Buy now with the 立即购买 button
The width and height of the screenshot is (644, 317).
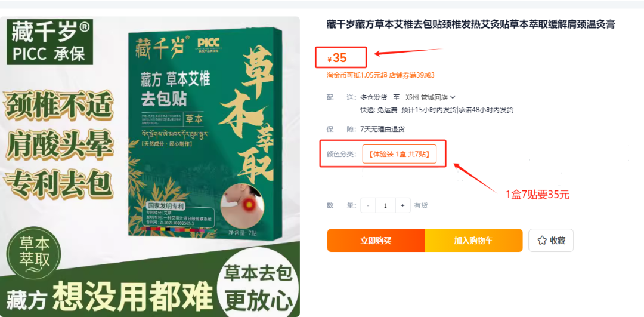pos(376,241)
